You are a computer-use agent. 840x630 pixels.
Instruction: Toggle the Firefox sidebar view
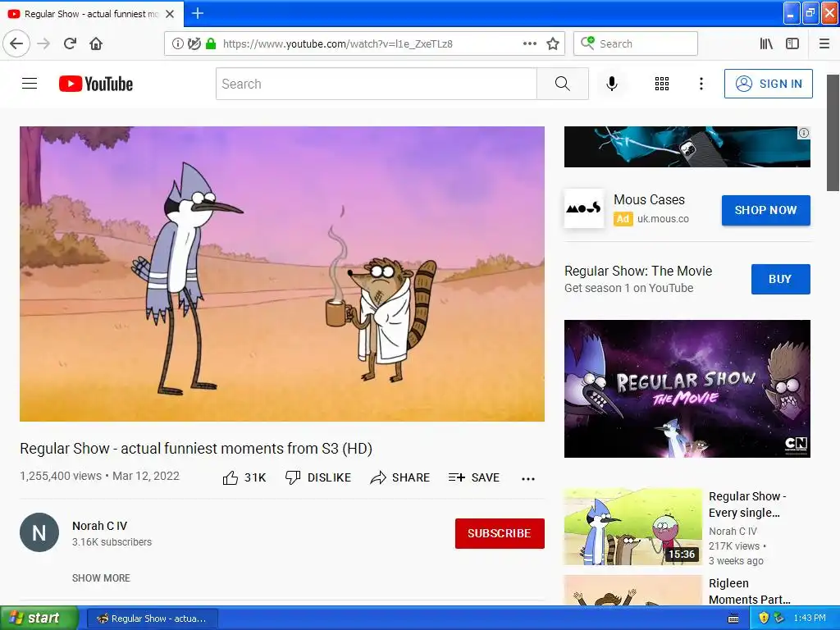pos(792,43)
